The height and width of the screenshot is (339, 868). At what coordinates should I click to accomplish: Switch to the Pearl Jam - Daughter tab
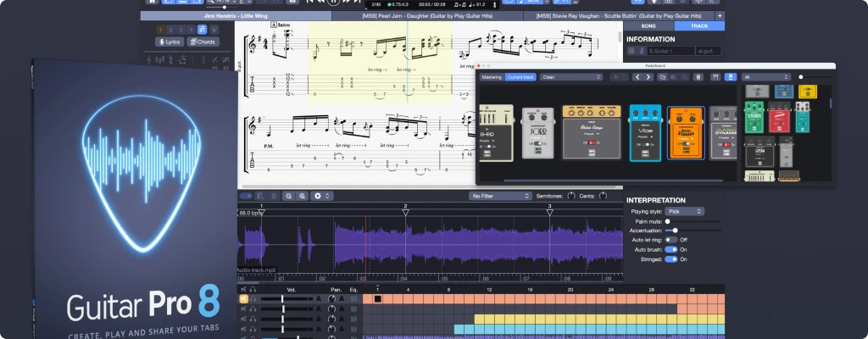click(x=427, y=16)
